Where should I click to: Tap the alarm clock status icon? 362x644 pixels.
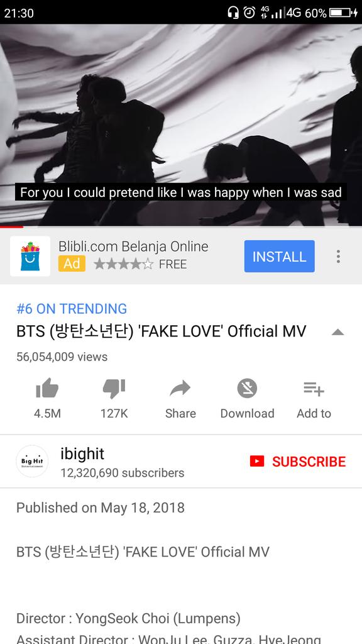tap(249, 13)
